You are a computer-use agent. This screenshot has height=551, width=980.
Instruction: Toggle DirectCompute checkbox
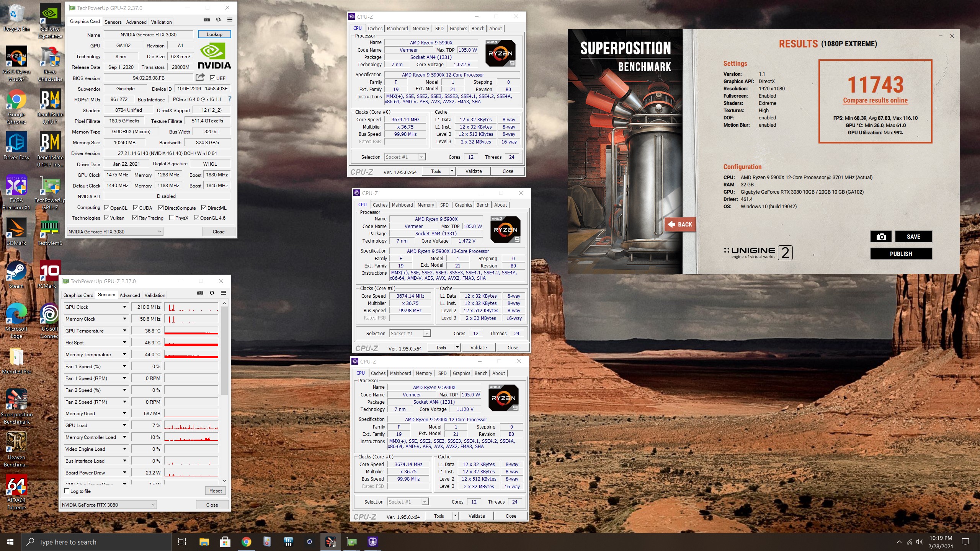[x=161, y=208]
